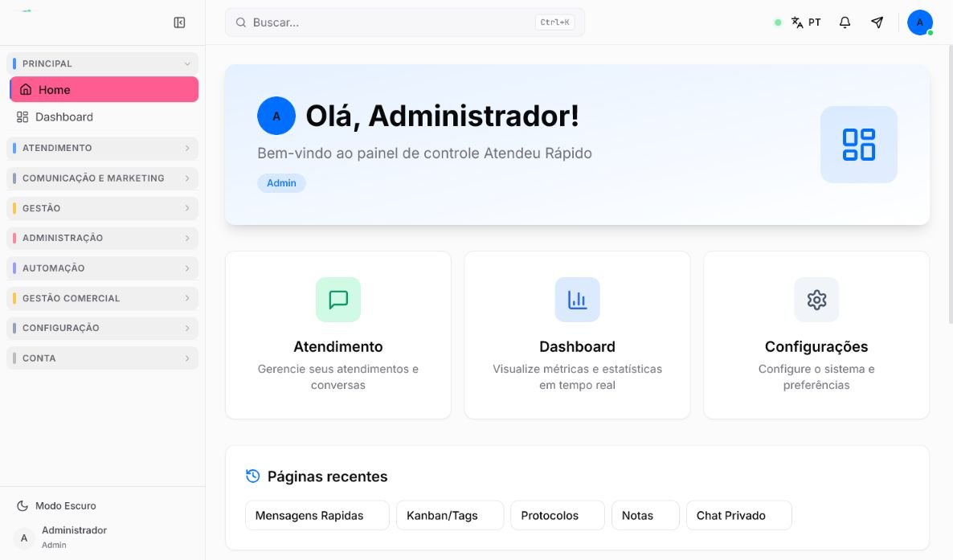This screenshot has height=560, width=953.
Task: Click the Olá, Administrador! heading
Action: tap(442, 116)
